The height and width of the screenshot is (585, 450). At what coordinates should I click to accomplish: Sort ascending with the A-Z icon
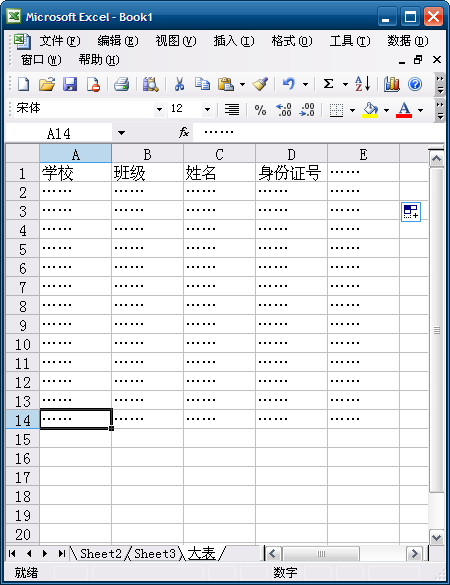click(x=362, y=84)
